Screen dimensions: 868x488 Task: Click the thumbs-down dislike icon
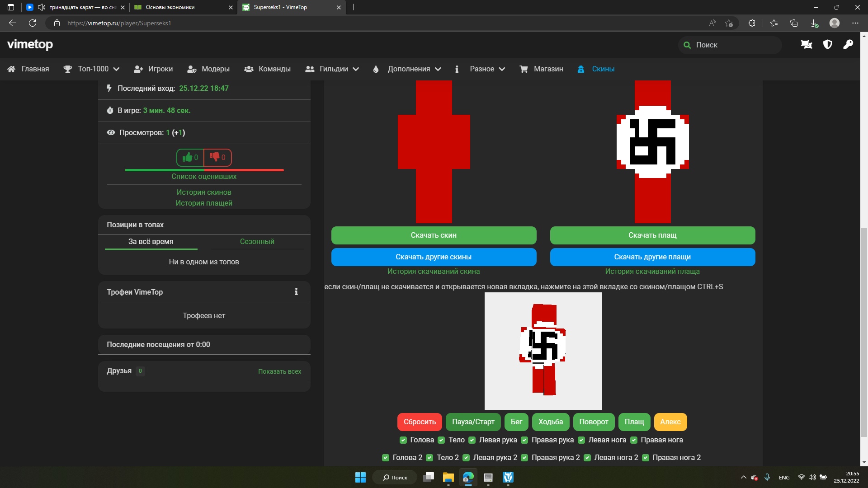(215, 157)
